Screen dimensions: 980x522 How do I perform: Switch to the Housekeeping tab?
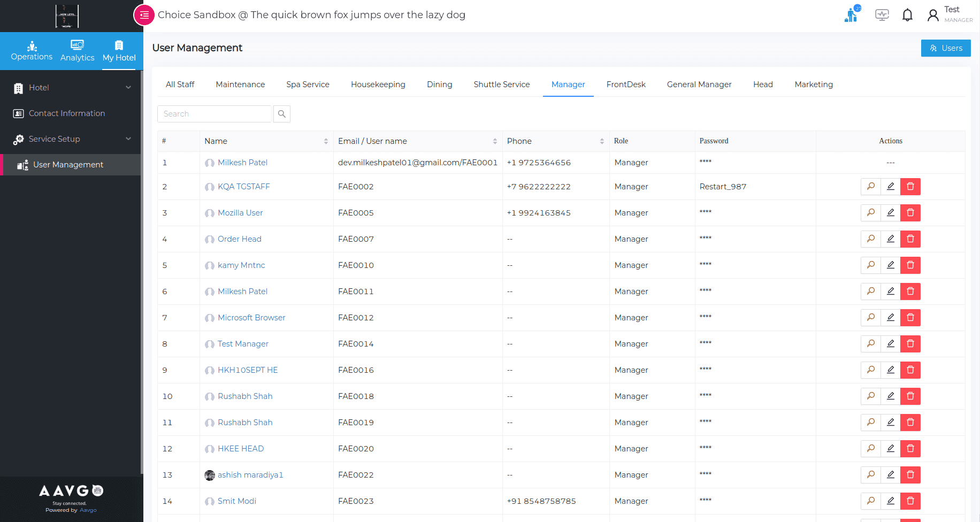click(x=378, y=85)
